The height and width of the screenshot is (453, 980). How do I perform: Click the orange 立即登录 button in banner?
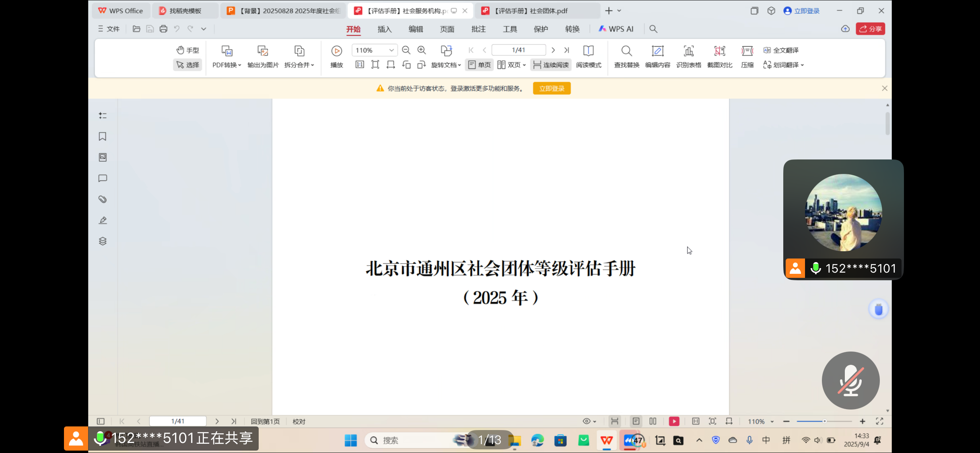point(552,89)
